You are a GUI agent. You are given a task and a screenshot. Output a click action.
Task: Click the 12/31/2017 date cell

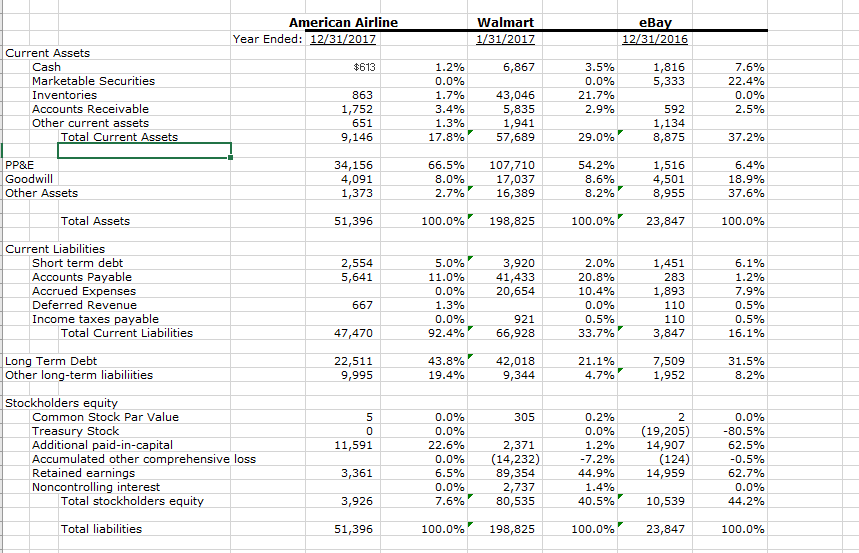point(343,39)
